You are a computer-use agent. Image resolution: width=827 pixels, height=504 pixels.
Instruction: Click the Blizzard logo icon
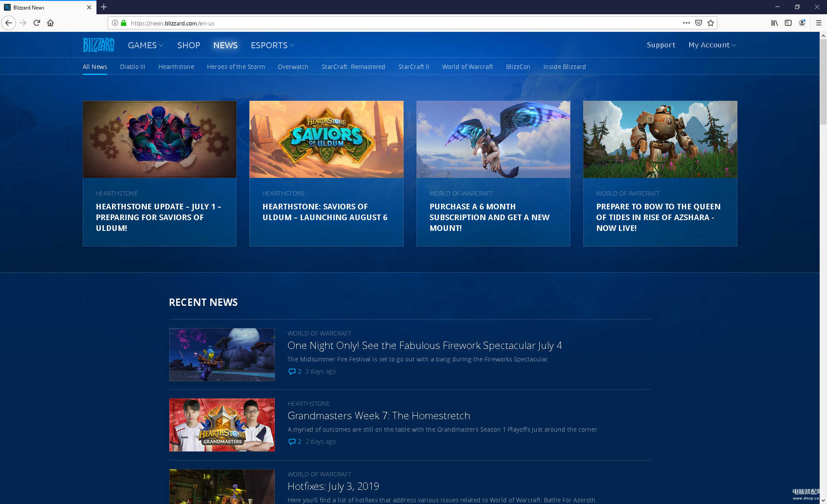(99, 45)
